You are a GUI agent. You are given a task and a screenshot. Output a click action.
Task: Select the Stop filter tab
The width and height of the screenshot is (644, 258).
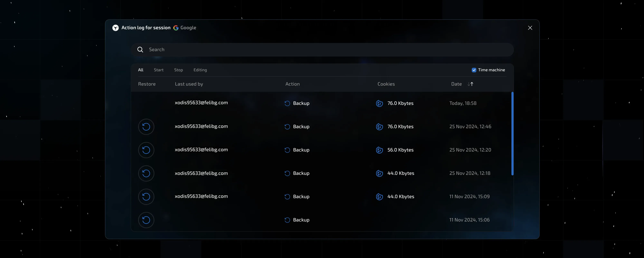pyautogui.click(x=178, y=70)
